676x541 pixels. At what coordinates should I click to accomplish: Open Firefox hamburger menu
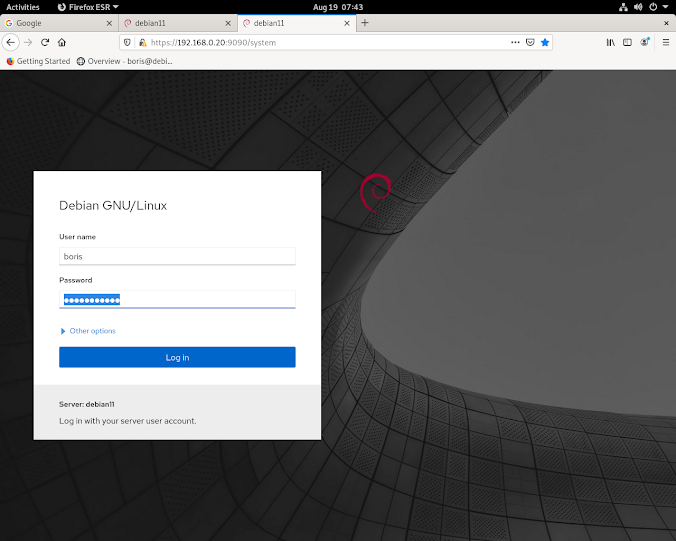[666, 42]
